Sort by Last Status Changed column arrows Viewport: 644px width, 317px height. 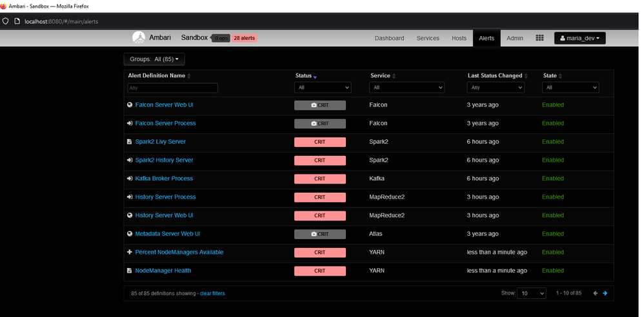tap(526, 76)
